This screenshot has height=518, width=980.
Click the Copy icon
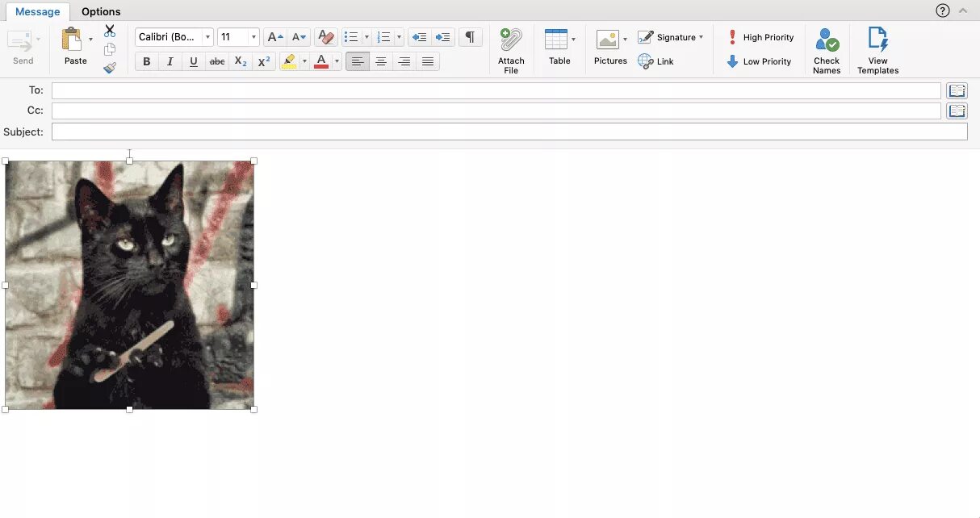110,49
